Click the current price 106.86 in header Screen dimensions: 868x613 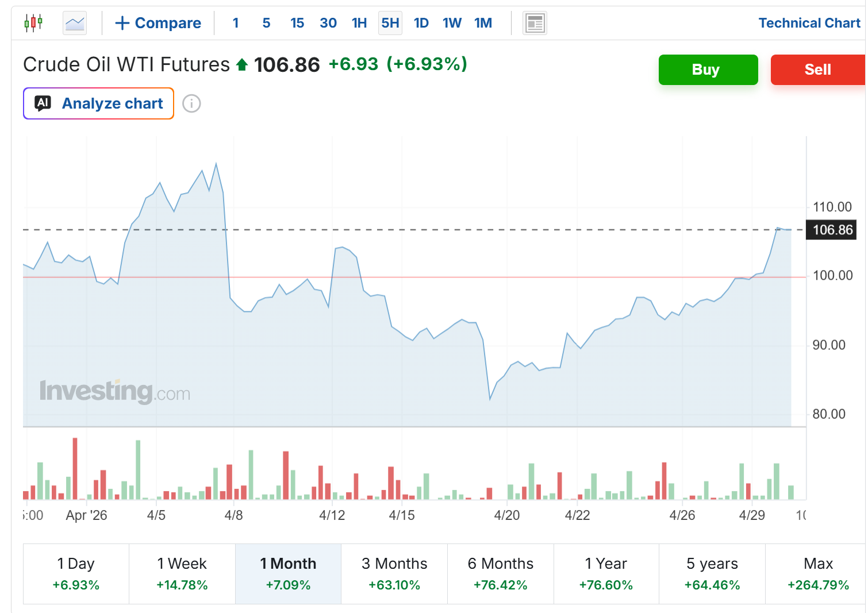click(287, 65)
